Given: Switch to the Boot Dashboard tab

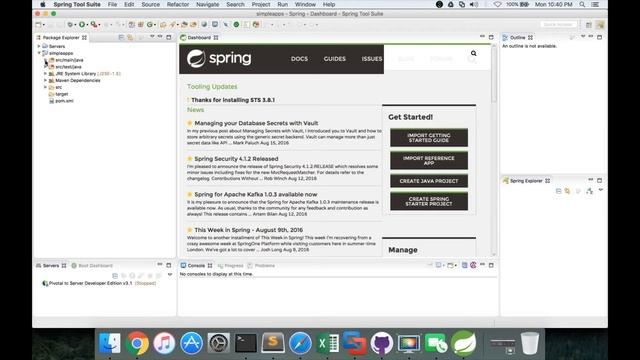Looking at the screenshot, I should (92, 266).
